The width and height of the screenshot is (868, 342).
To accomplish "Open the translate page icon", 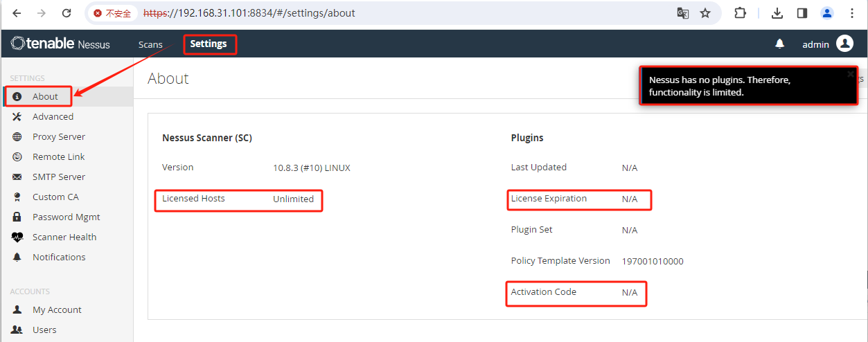I will coord(683,13).
